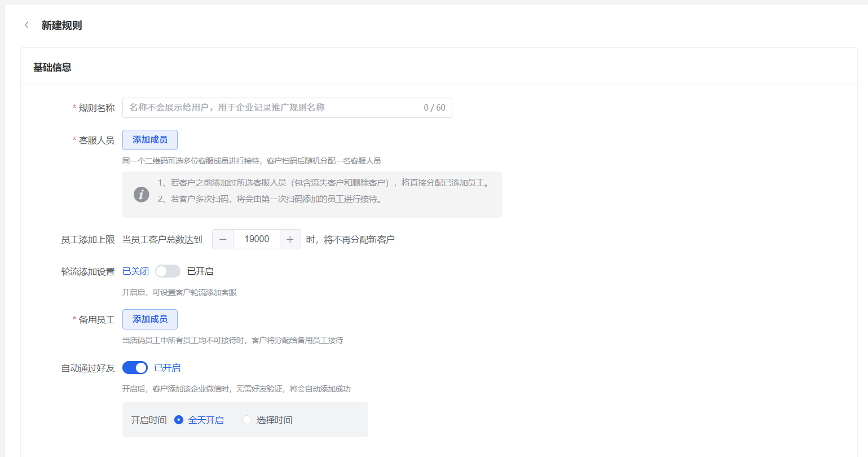Click the 开启时间 label
Viewport: 868px width, 457px height.
pos(149,420)
